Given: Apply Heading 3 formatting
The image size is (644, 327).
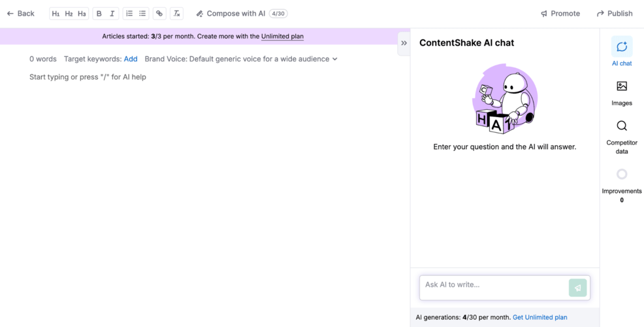Looking at the screenshot, I should point(82,13).
